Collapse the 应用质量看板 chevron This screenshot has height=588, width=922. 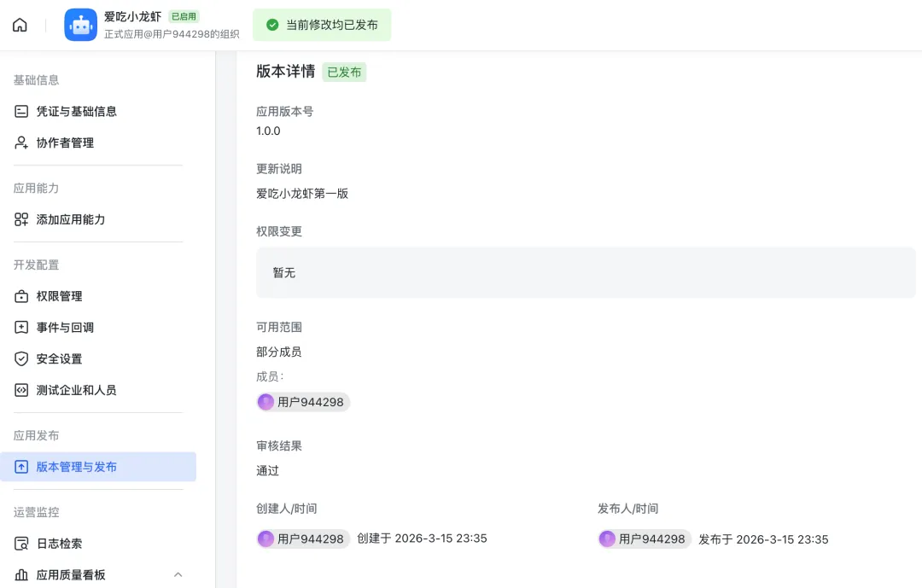coord(178,575)
